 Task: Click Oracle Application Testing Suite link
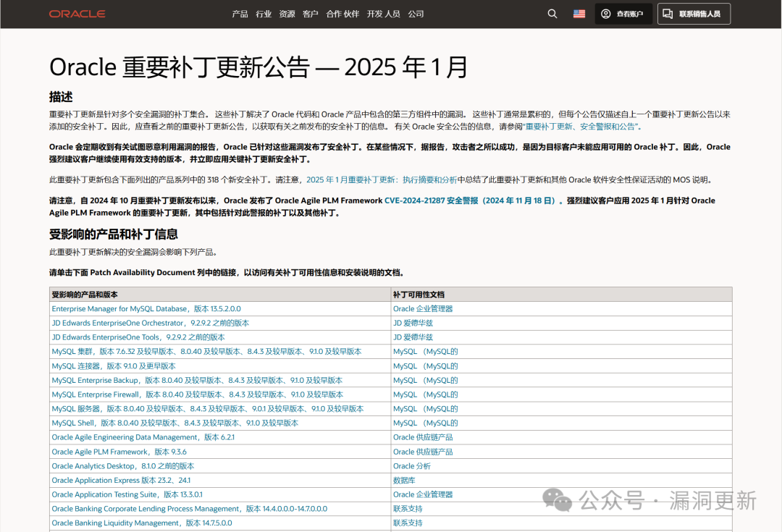127,494
